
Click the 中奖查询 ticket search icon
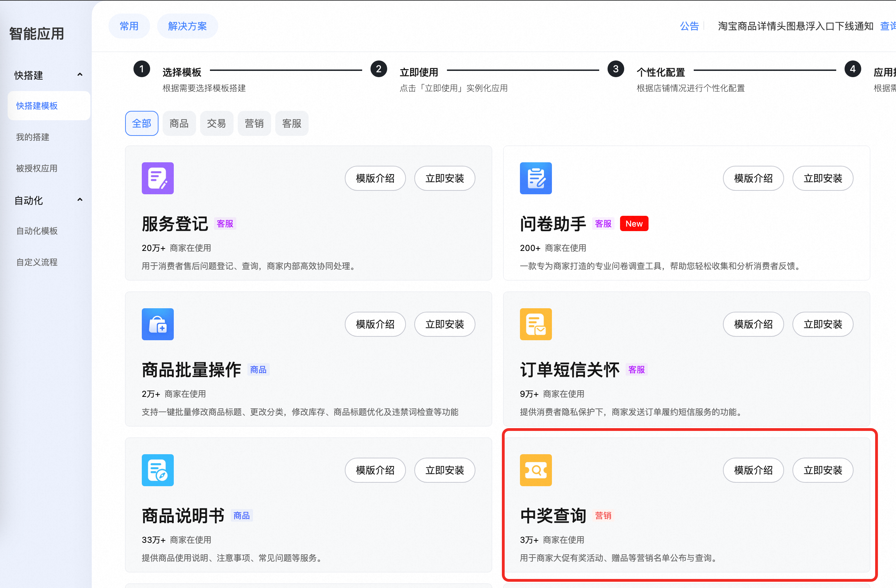pos(535,470)
